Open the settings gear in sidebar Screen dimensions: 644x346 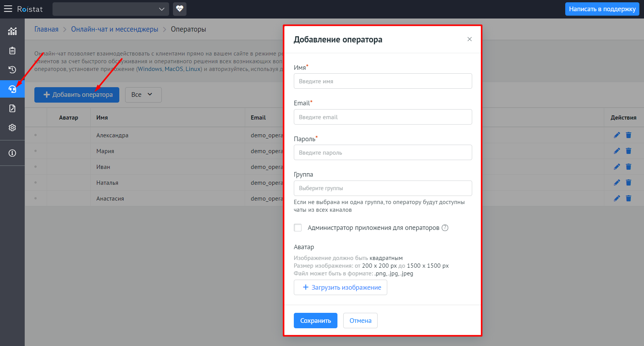coord(12,128)
